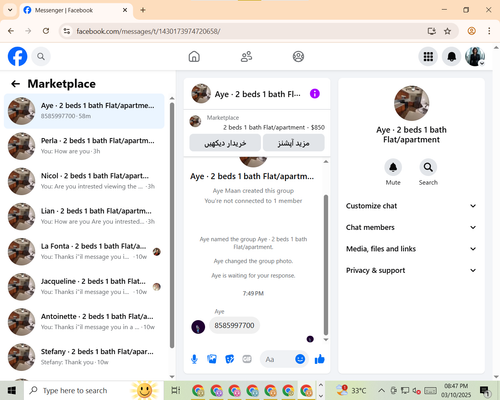The image size is (500, 400).
Task: Open the Antoinette conversation
Action: [84, 322]
